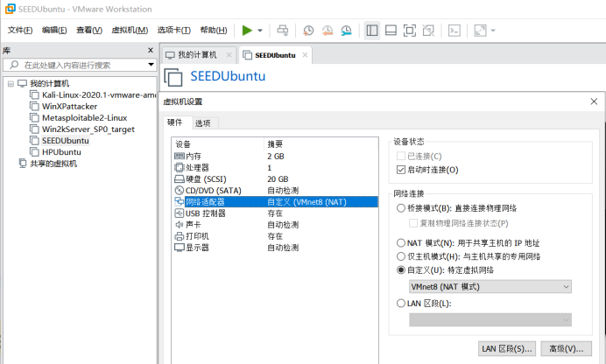This screenshot has width=606, height=364.
Task: Select 桥接模式(B) radio button
Action: [x=401, y=208]
